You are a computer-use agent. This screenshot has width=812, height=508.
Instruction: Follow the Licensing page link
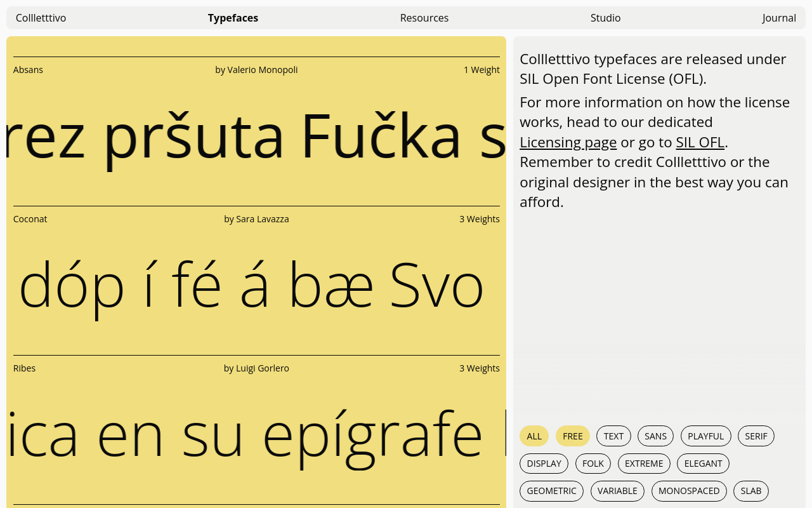[x=568, y=142]
